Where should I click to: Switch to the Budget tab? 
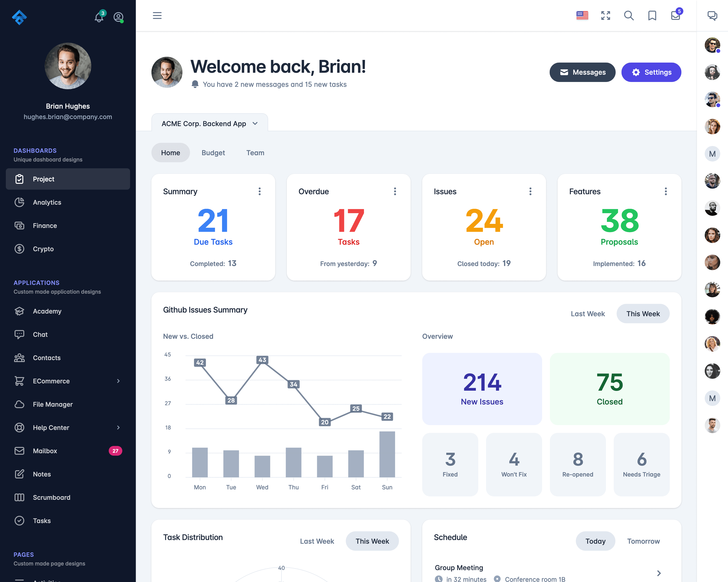[x=213, y=153]
